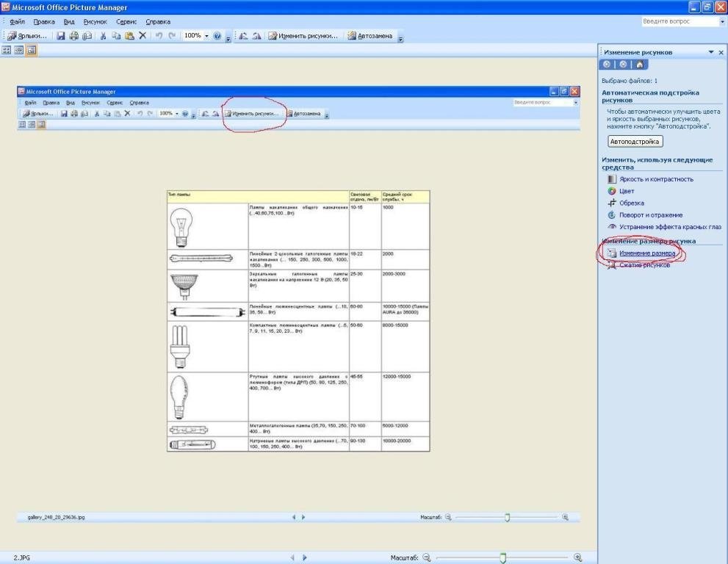
Task: Close the 'Изменение рисунков' task pane
Action: pyautogui.click(x=721, y=52)
